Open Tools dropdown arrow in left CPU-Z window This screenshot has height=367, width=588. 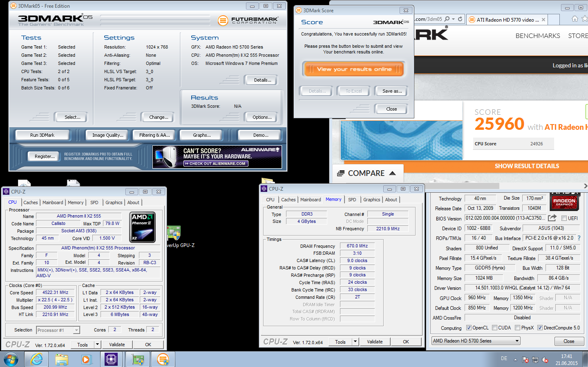pos(97,345)
